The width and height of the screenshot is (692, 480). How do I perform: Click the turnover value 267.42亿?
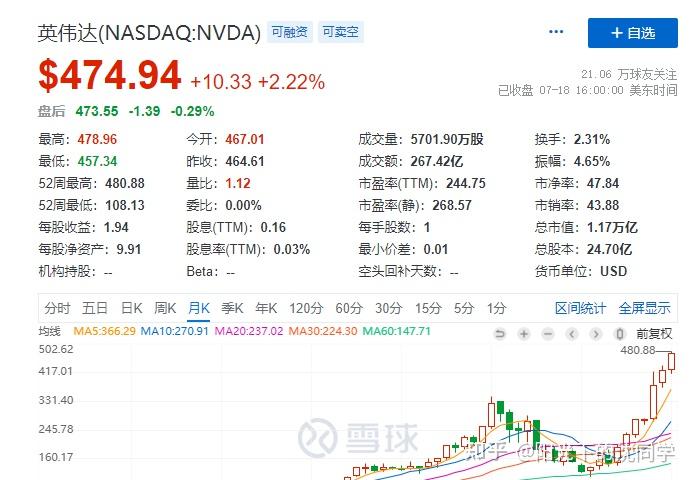[437, 161]
